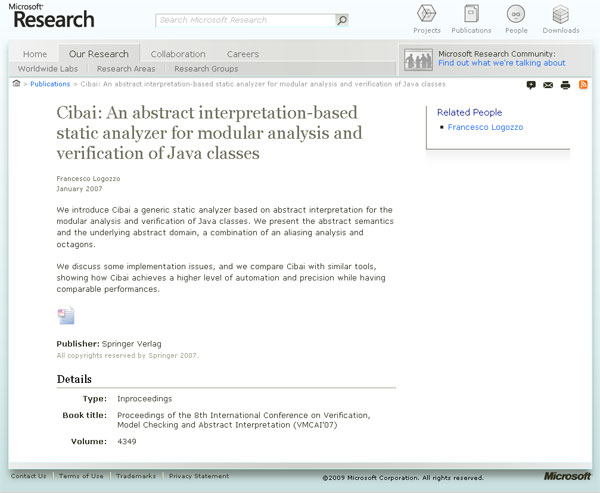Open the Projects icon
This screenshot has width=600, height=493.
pos(427,19)
